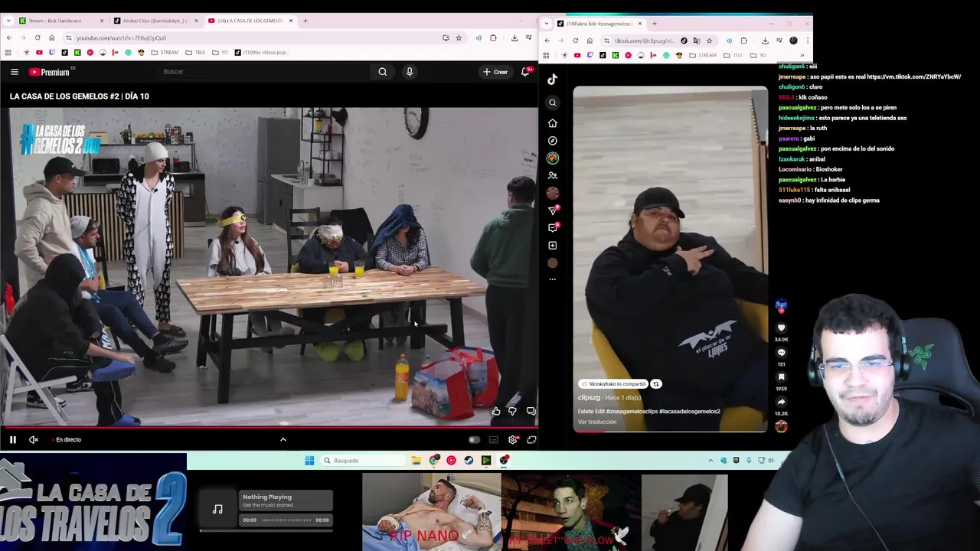Start YouTube voice search with microphone

410,72
